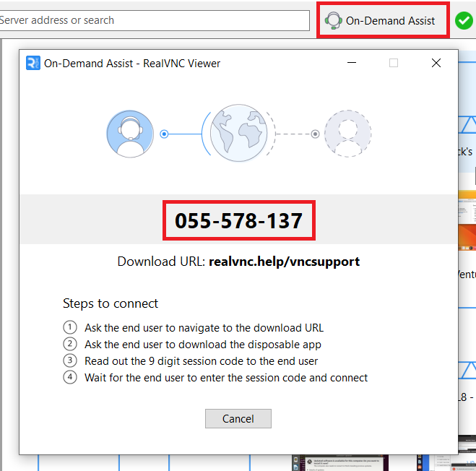The width and height of the screenshot is (476, 471).
Task: Click the RealVNC logo in dialog title bar
Action: pyautogui.click(x=33, y=63)
